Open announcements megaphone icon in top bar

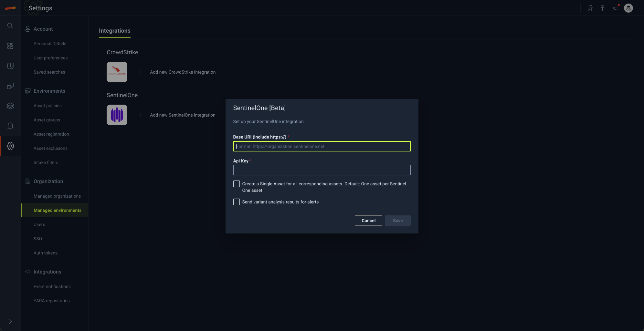coord(616,8)
